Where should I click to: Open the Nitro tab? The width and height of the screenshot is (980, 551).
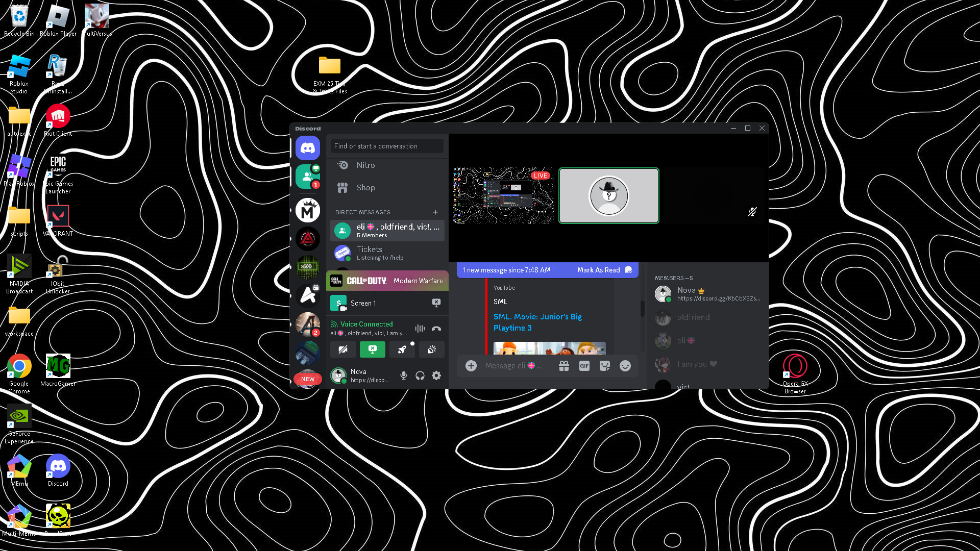365,165
